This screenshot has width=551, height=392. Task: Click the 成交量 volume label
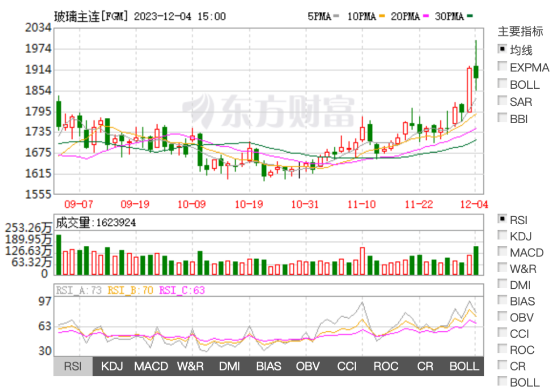[x=75, y=222]
